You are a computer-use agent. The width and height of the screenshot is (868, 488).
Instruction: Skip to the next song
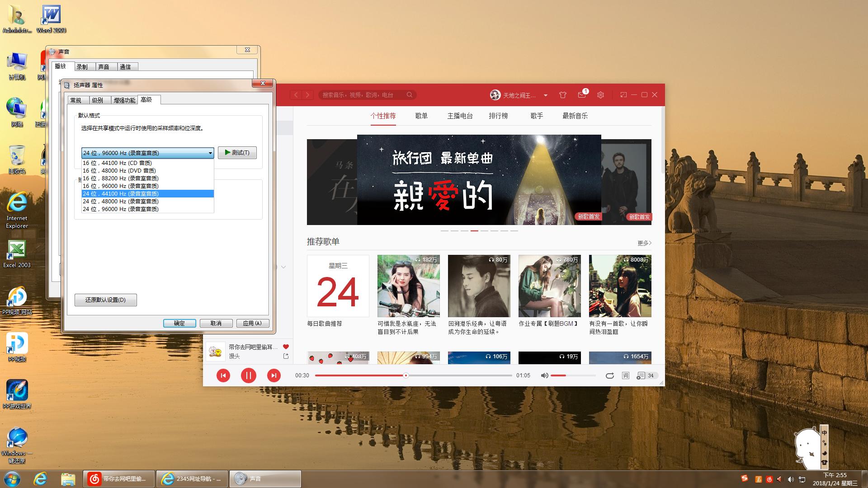[x=274, y=375]
